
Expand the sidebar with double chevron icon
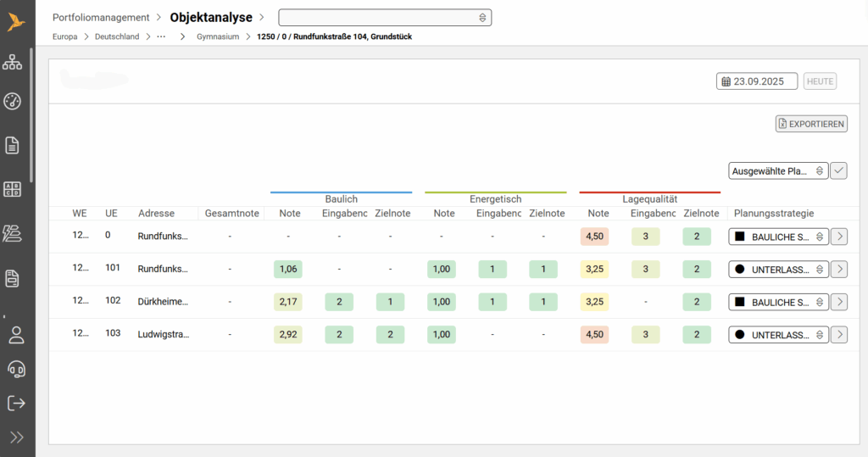pyautogui.click(x=15, y=437)
